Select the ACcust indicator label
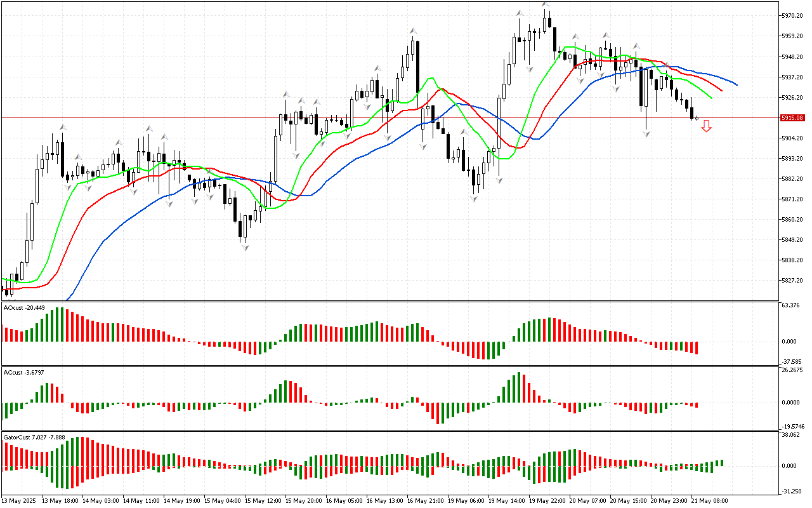The height and width of the screenshot is (508, 812). pos(24,372)
